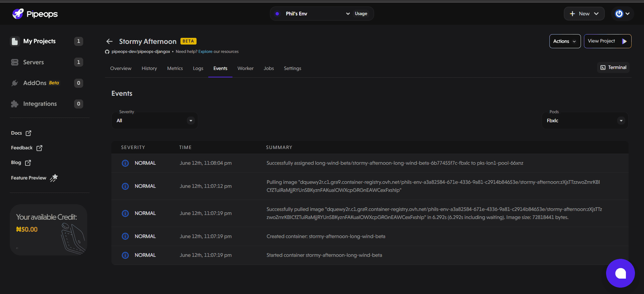This screenshot has height=294, width=644.
Task: Open pipeops-dev/pipeops-djangox repository link
Action: pos(141,52)
